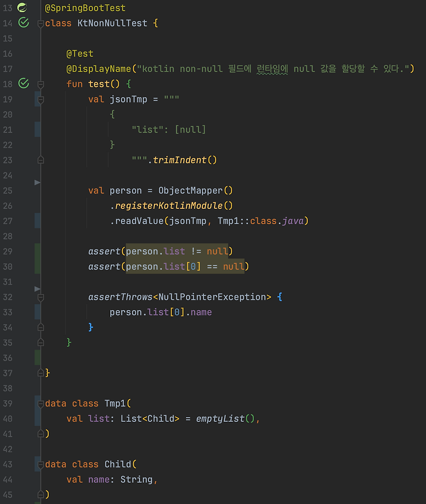Collapse the test() function with its fold marker
The height and width of the screenshot is (504, 426).
click(x=40, y=84)
